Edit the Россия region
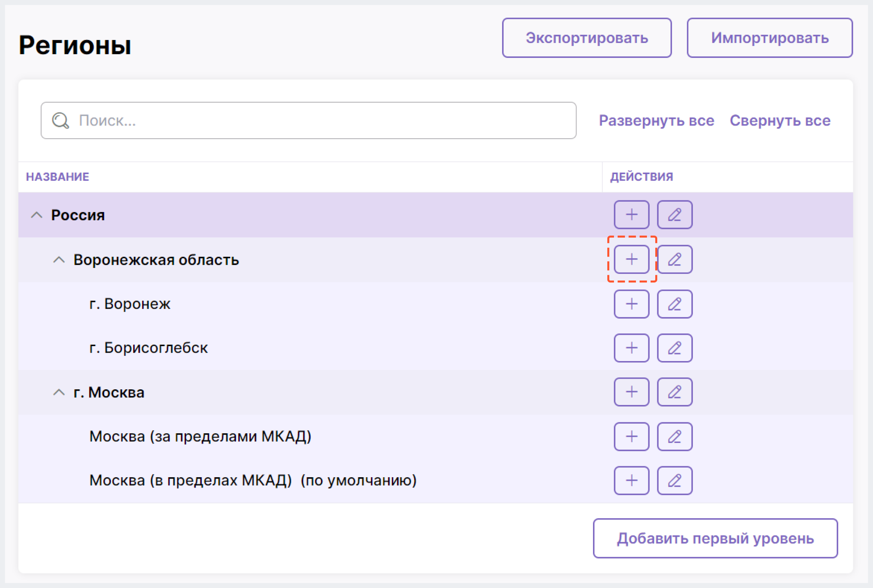This screenshot has height=588, width=873. tap(675, 215)
